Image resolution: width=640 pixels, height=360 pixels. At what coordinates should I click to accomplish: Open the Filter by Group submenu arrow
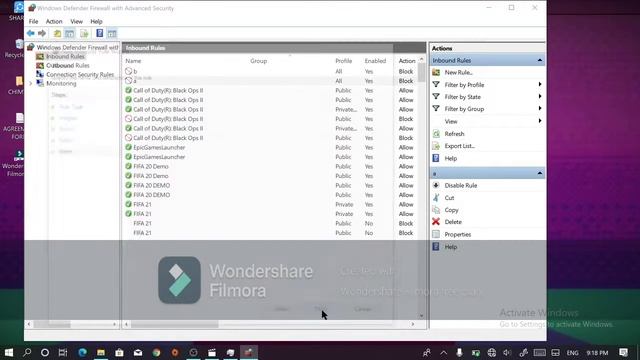pos(540,108)
